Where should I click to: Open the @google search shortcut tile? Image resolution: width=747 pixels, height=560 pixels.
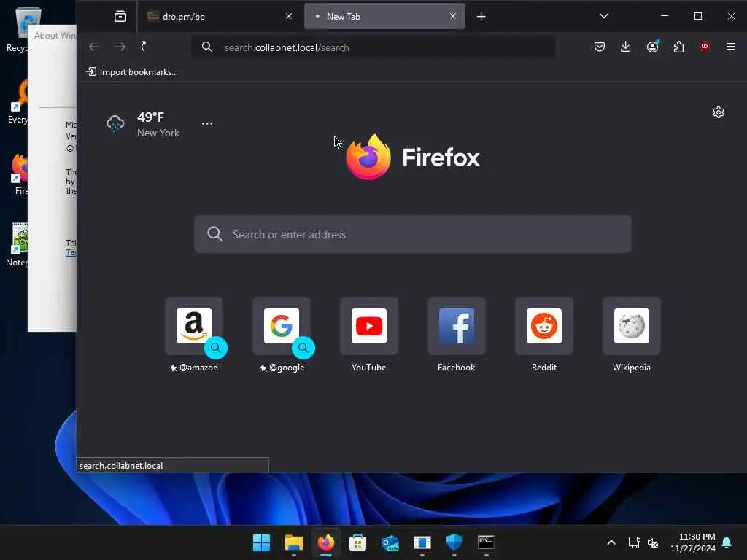pyautogui.click(x=282, y=334)
